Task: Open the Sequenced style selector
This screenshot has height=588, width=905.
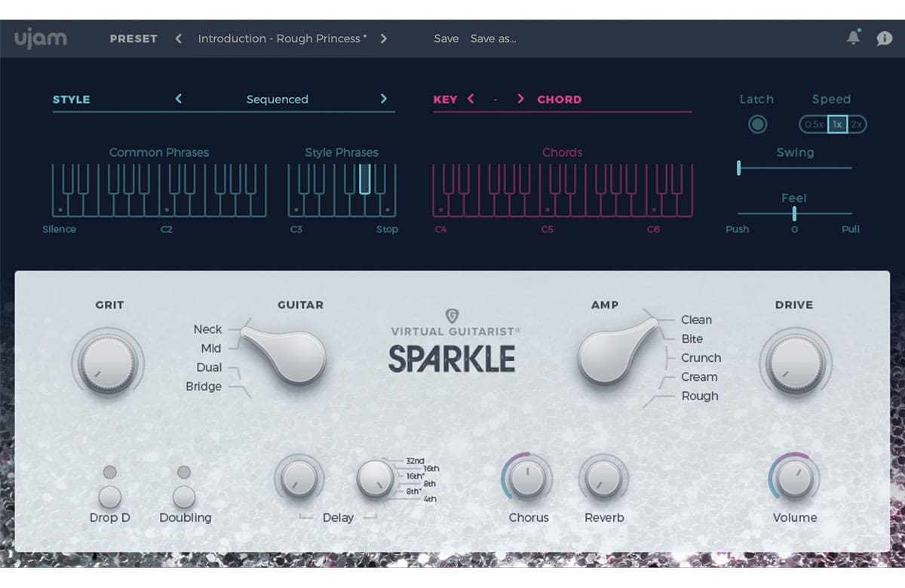Action: click(x=278, y=100)
